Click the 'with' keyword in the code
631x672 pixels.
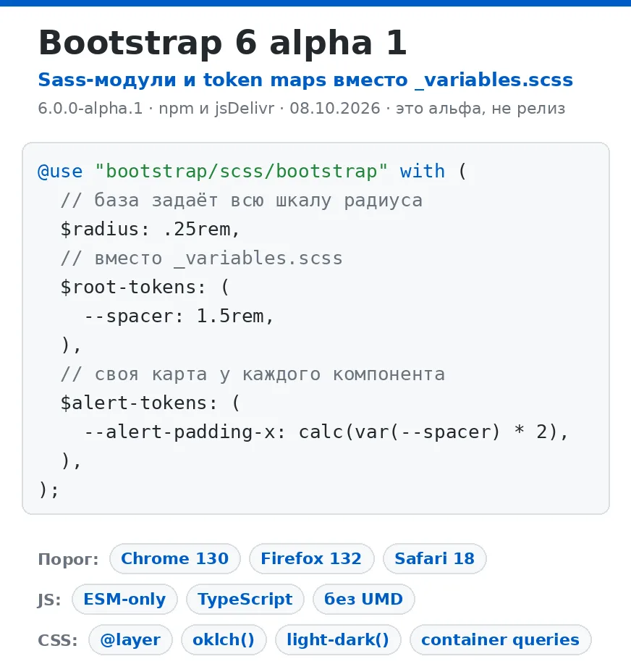tap(423, 172)
